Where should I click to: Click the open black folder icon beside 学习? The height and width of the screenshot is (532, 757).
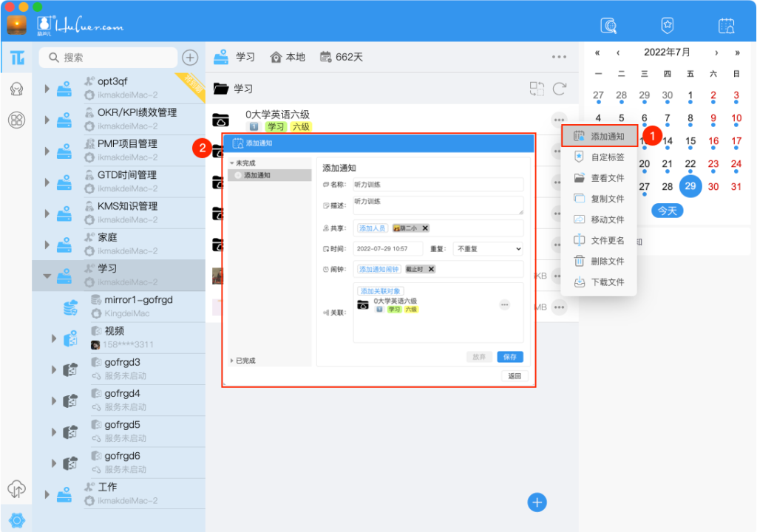(x=221, y=89)
